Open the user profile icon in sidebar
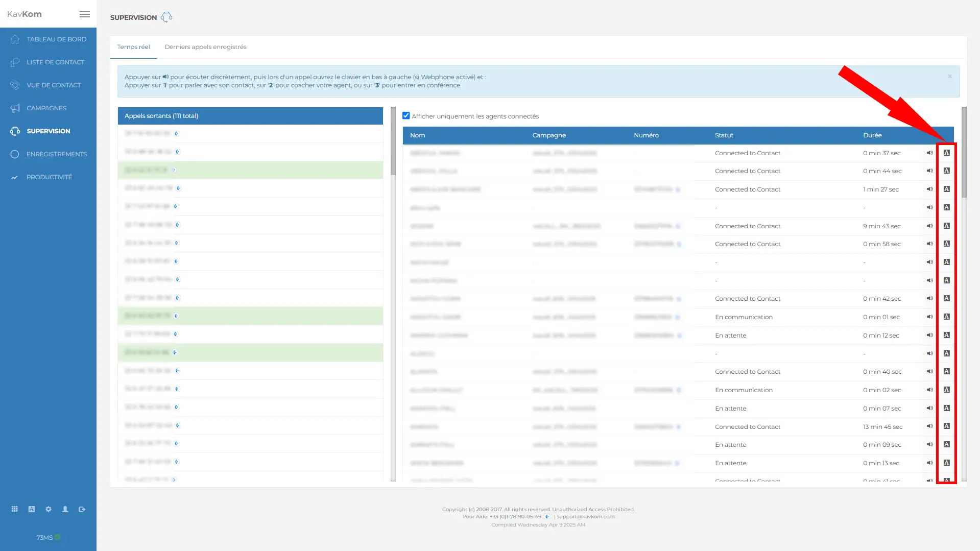Image resolution: width=980 pixels, height=551 pixels. pos(65,509)
